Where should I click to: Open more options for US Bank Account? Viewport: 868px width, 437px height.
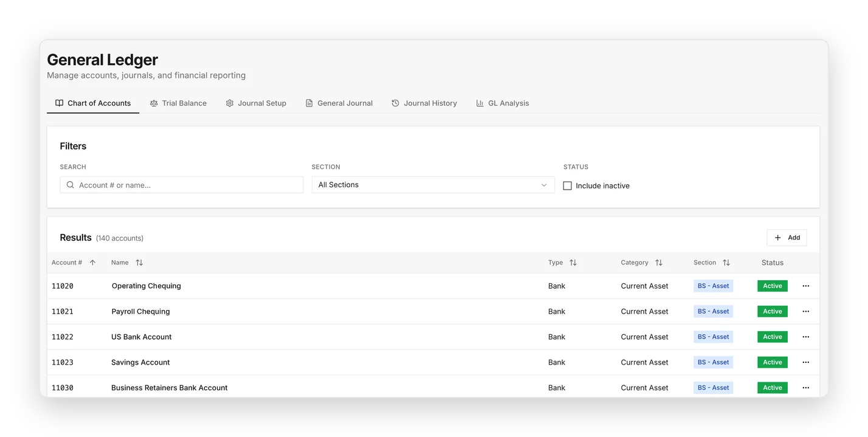806,337
